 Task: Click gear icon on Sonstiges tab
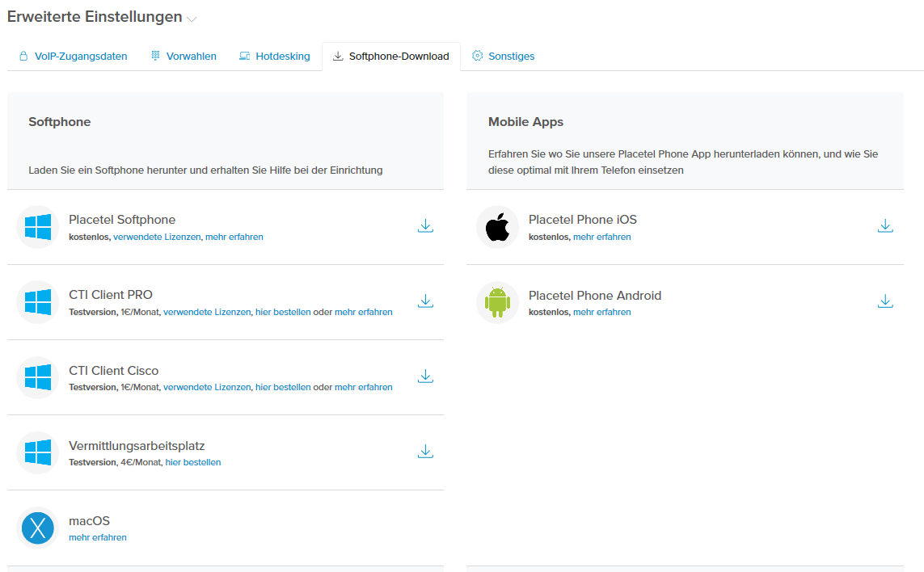pyautogui.click(x=477, y=56)
